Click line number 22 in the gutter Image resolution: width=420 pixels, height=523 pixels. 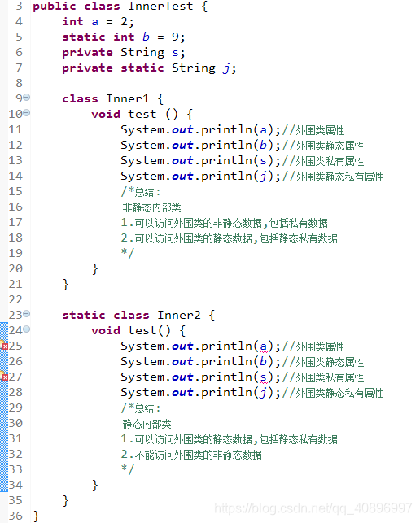(15, 299)
